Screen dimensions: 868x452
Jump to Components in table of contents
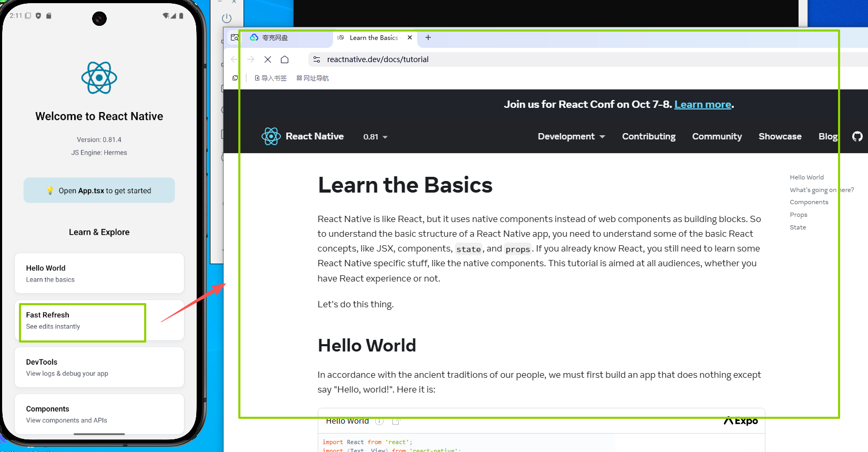[x=809, y=202]
